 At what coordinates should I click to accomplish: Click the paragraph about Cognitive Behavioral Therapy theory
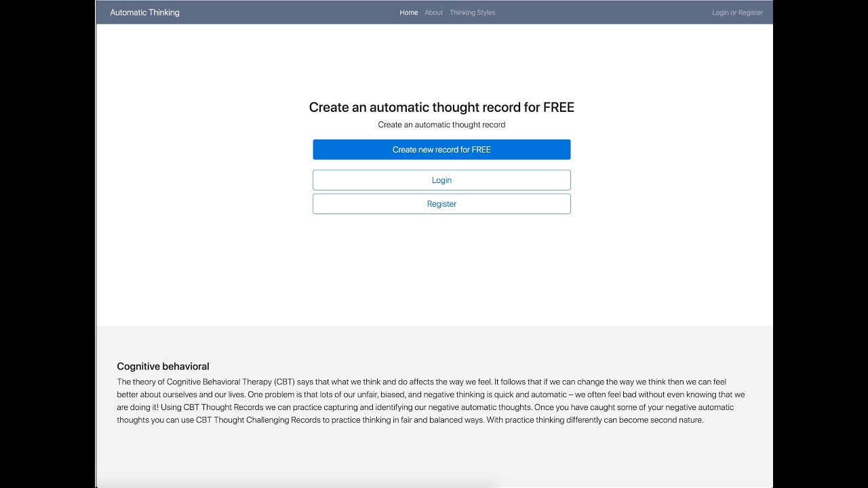(431, 401)
